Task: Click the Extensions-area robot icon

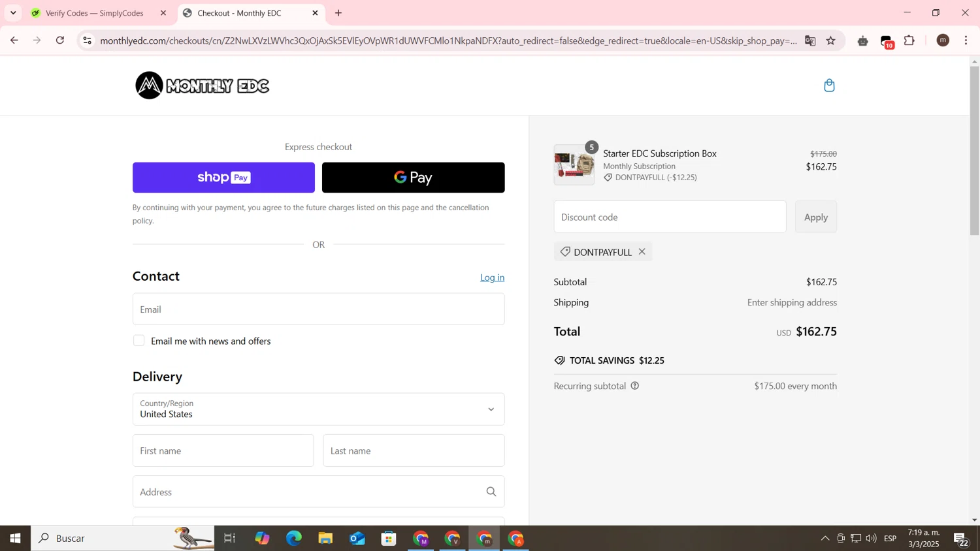Action: (863, 40)
